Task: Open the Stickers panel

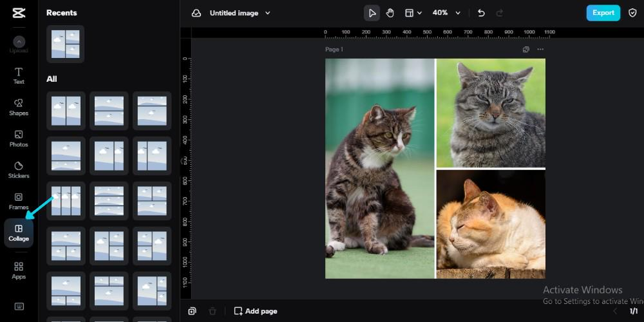Action: coord(19,169)
